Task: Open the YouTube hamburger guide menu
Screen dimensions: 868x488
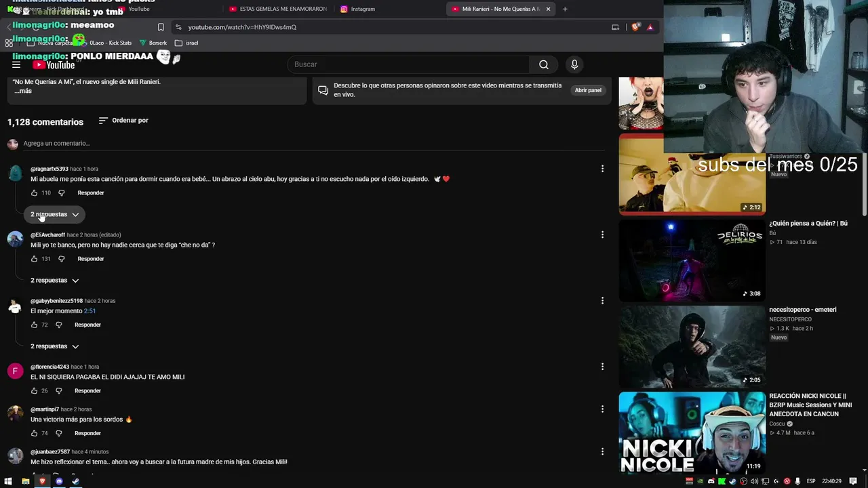Action: [x=16, y=64]
